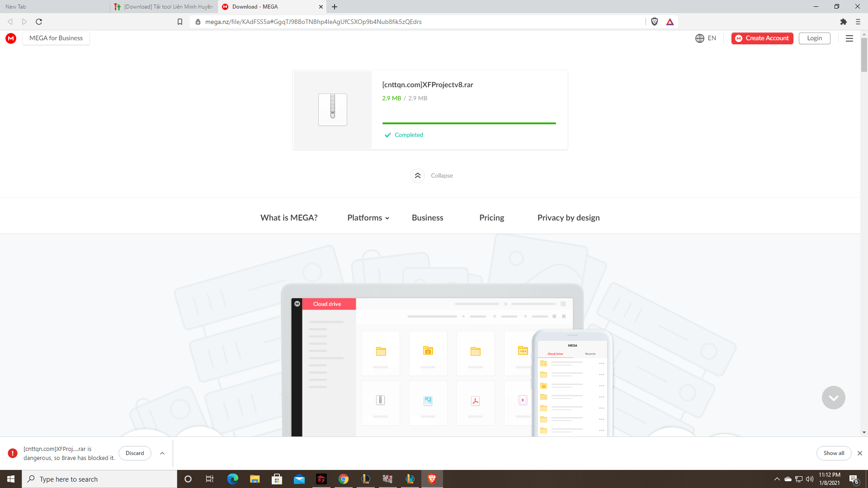Open the browser extensions puzzle icon

pyautogui.click(x=843, y=22)
